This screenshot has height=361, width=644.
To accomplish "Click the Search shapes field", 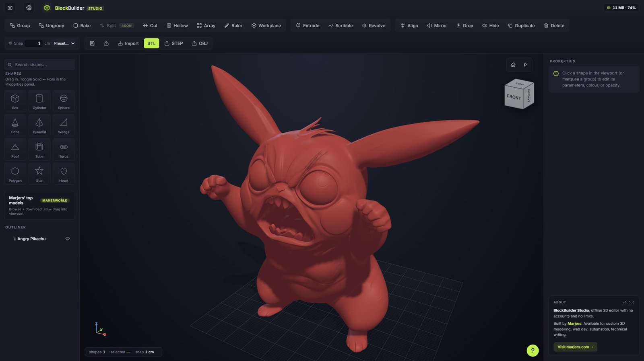I will 39,65.
